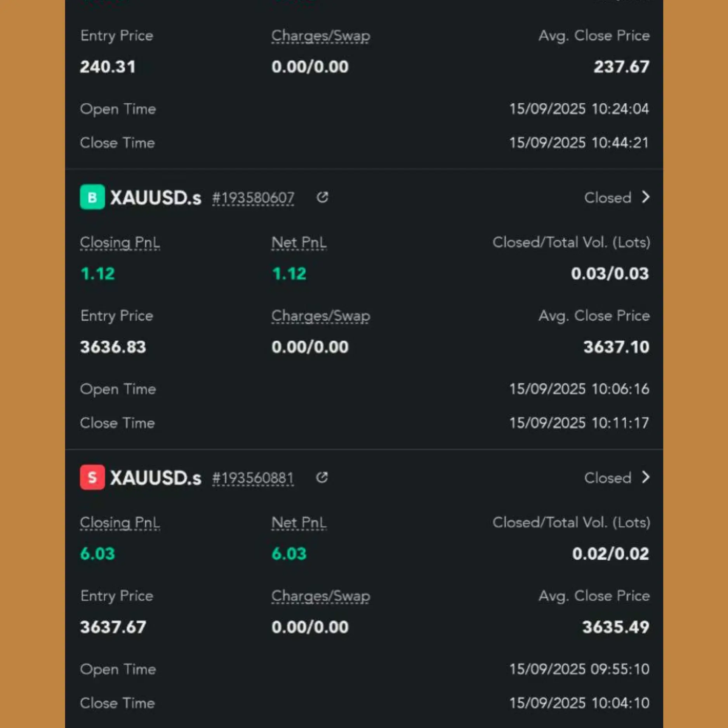Click the red S sell badge icon
This screenshot has width=728, height=728.
[92, 477]
